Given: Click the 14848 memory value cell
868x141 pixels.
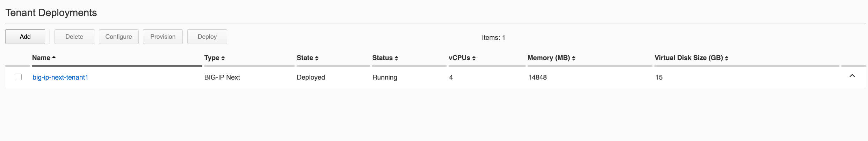Looking at the screenshot, I should (537, 77).
